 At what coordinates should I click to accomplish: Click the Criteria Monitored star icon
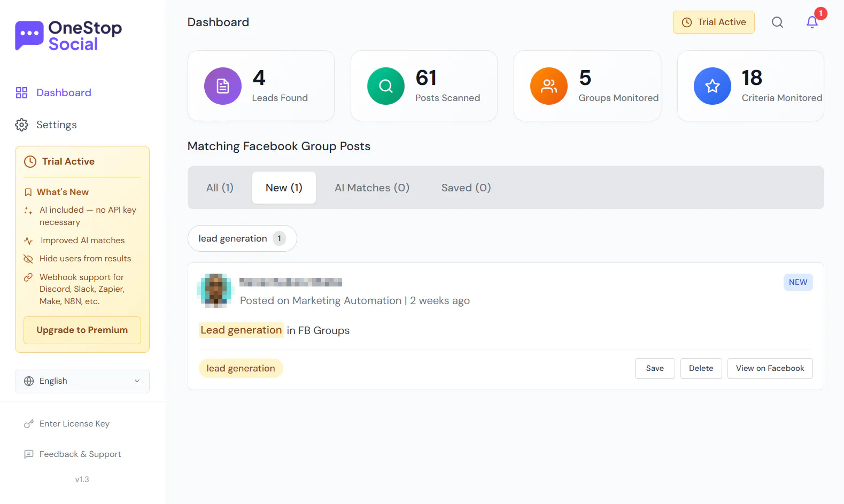pos(713,86)
